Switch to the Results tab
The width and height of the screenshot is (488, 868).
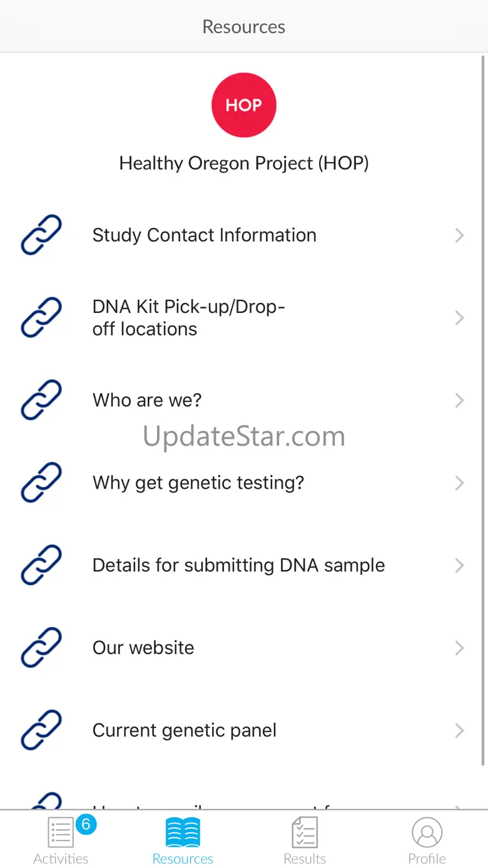pyautogui.click(x=305, y=840)
